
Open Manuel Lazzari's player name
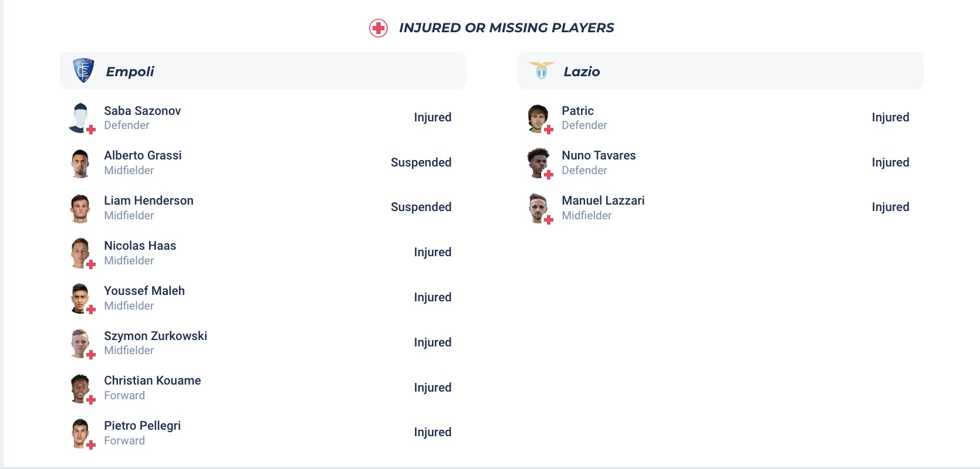click(603, 200)
